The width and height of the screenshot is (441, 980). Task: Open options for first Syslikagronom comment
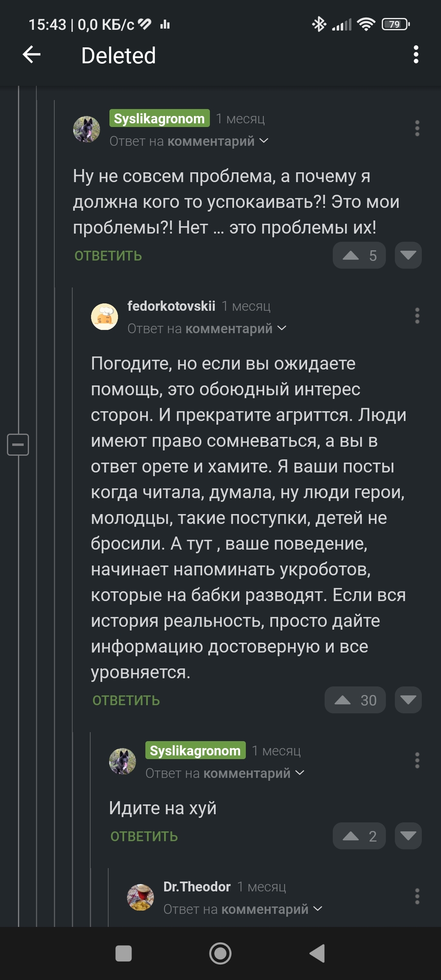(x=417, y=128)
